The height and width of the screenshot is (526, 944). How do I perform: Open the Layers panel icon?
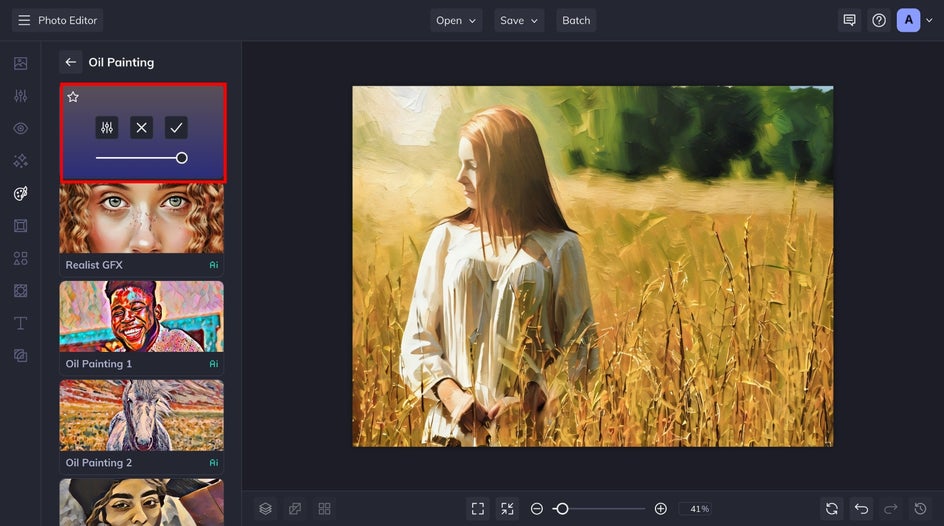pyautogui.click(x=266, y=509)
